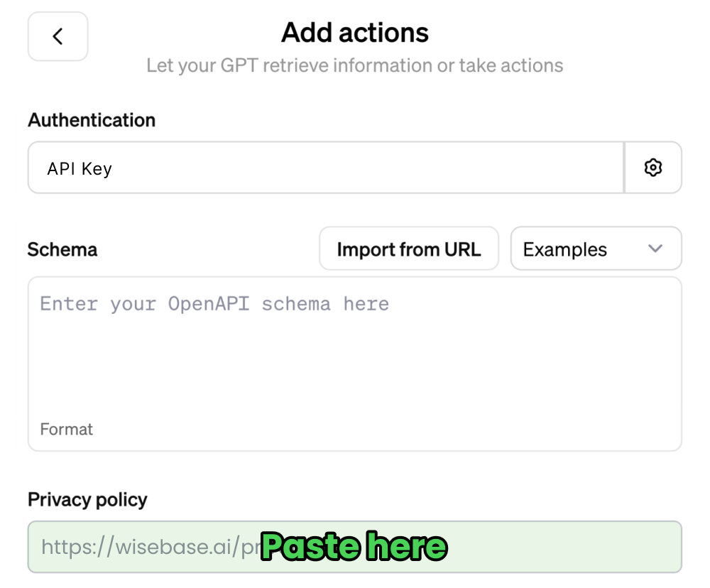
Task: Click the subtitle about GPT retrieving information
Action: pyautogui.click(x=355, y=66)
